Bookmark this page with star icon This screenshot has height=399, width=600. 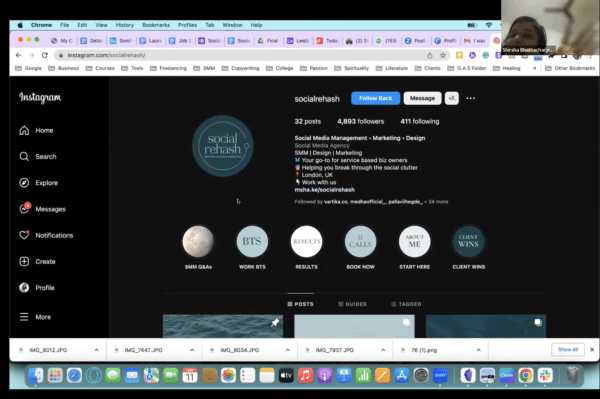pyautogui.click(x=443, y=55)
